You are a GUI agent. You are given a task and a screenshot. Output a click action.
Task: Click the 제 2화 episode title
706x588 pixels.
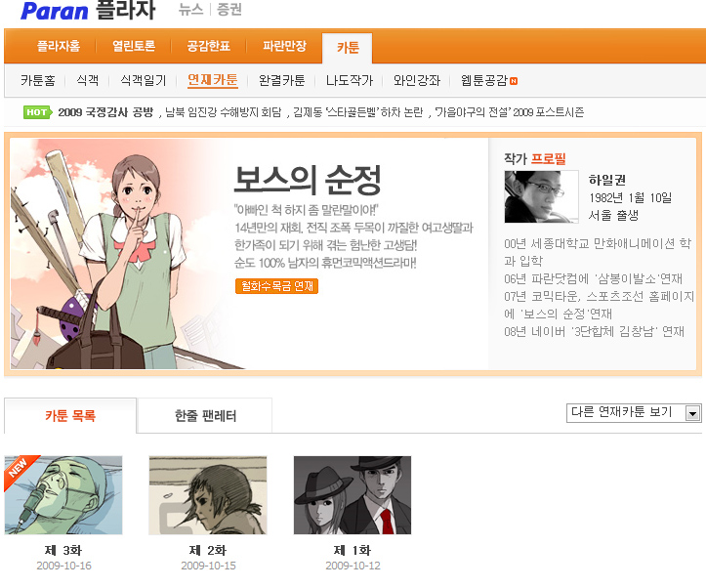tap(208, 550)
